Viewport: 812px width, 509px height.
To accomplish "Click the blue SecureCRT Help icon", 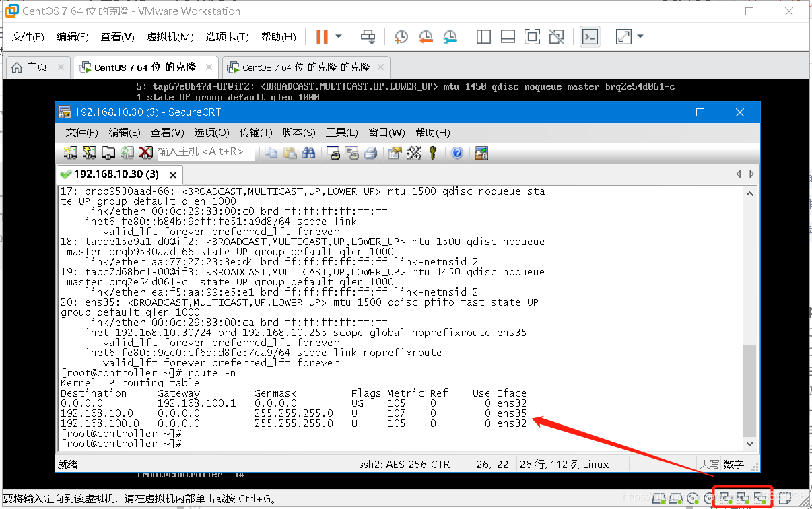I will pyautogui.click(x=457, y=153).
